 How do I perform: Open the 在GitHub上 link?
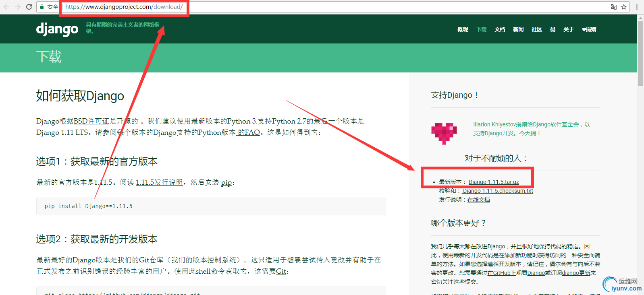coord(502,273)
